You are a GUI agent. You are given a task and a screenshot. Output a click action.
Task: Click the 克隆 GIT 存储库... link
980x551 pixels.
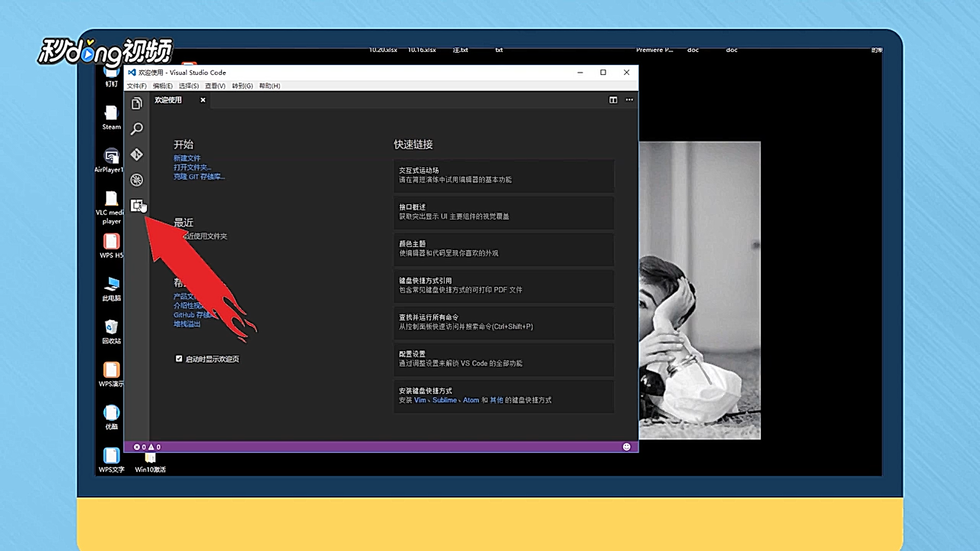click(199, 177)
